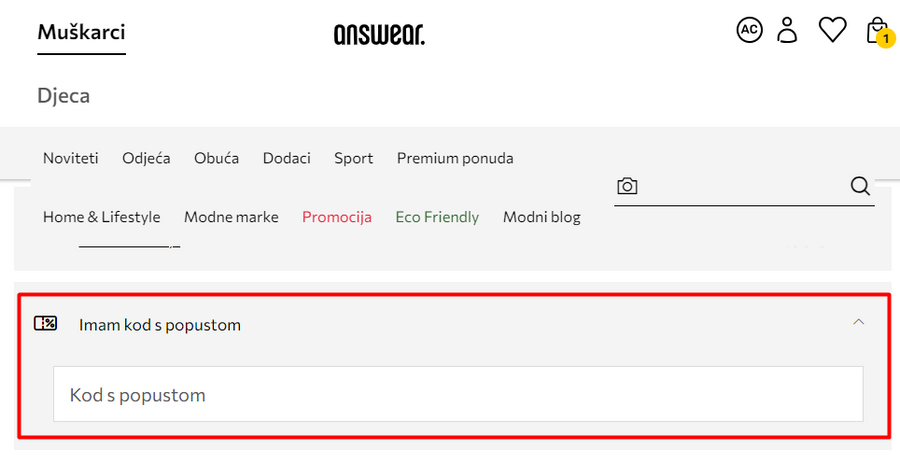
Task: Open the shopping bag cart
Action: click(877, 30)
